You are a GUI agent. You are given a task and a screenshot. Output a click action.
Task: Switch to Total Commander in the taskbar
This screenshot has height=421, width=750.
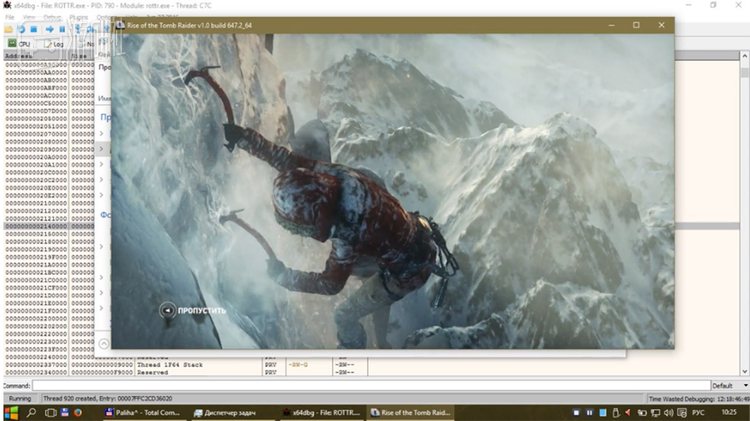pos(142,412)
